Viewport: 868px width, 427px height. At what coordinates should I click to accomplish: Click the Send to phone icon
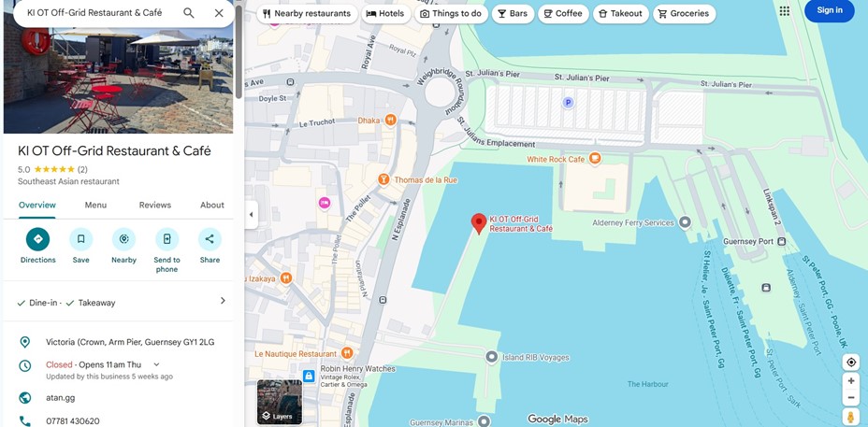pos(166,239)
